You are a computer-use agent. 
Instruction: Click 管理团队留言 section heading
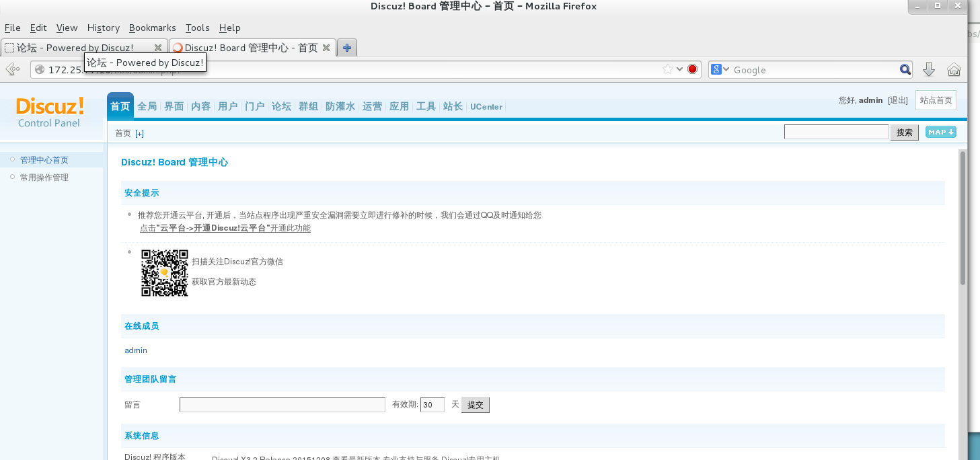coord(150,379)
